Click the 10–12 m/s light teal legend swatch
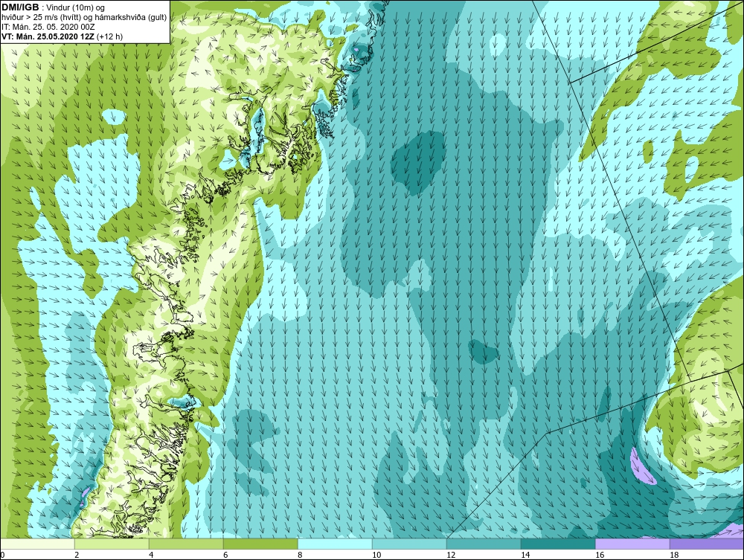744x560 pixels. [409, 544]
